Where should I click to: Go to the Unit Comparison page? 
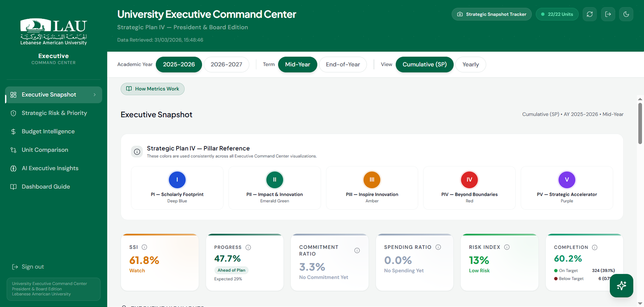pos(45,150)
